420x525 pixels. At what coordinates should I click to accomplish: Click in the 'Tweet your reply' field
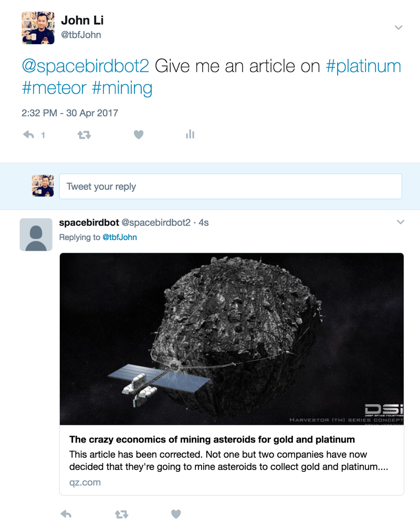pyautogui.click(x=230, y=186)
